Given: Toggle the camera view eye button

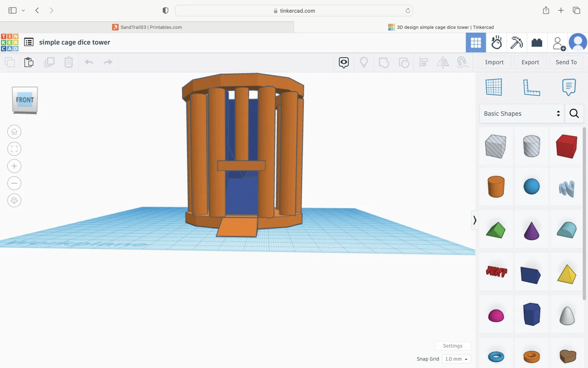Looking at the screenshot, I should [344, 62].
